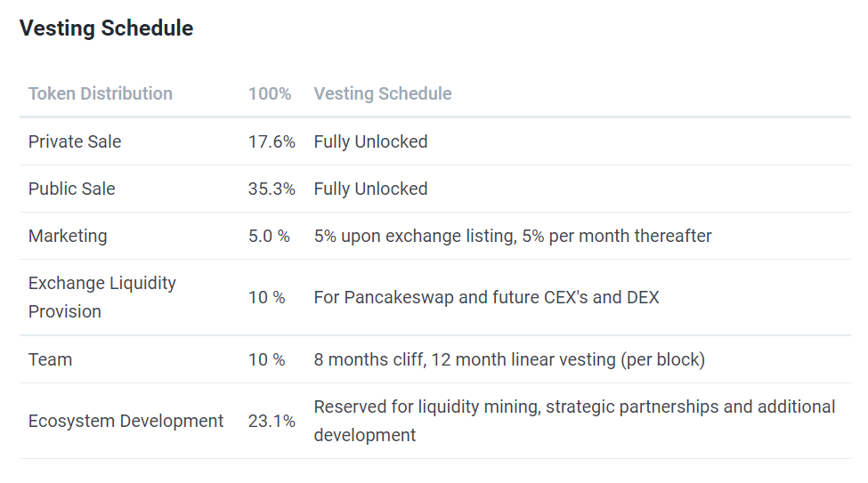
Task: Select the "Exchange Liquidity Provision" row label
Action: click(102, 297)
